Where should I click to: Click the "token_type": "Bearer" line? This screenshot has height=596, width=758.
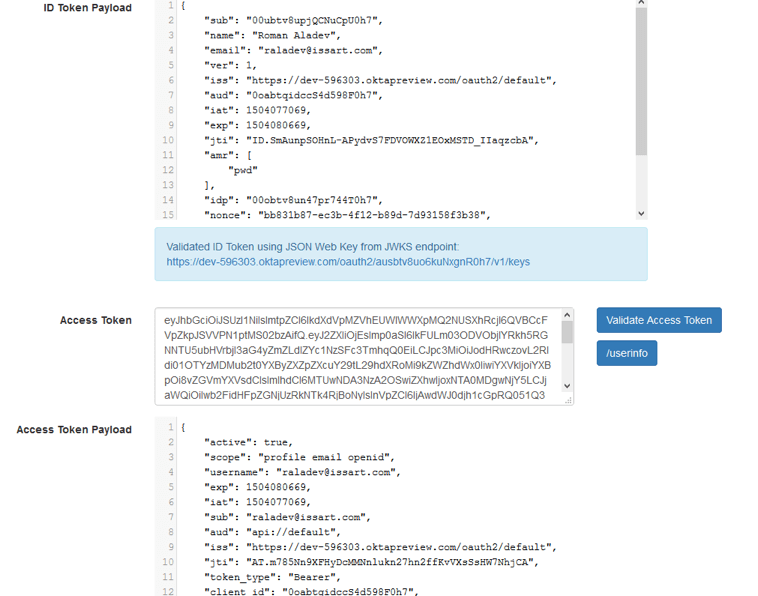272,577
